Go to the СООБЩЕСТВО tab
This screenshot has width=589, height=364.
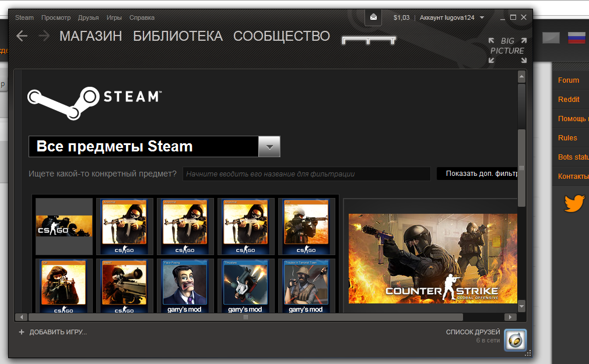tap(281, 36)
